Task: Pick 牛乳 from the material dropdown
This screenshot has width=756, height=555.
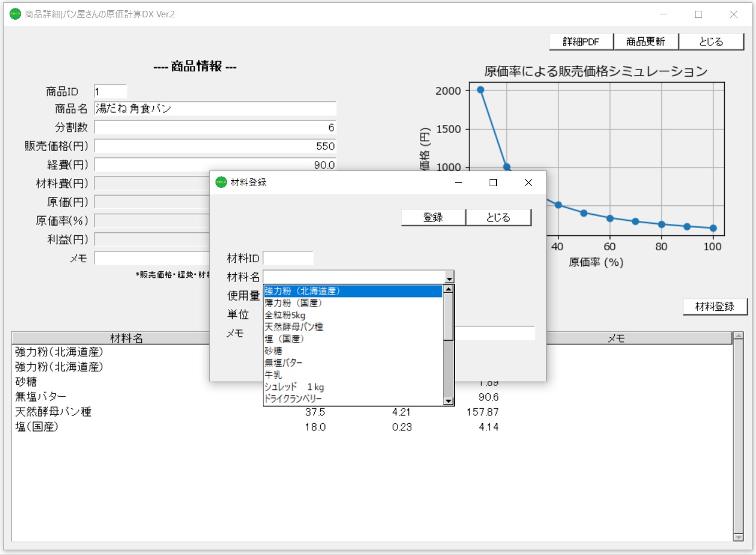Action: [x=274, y=375]
